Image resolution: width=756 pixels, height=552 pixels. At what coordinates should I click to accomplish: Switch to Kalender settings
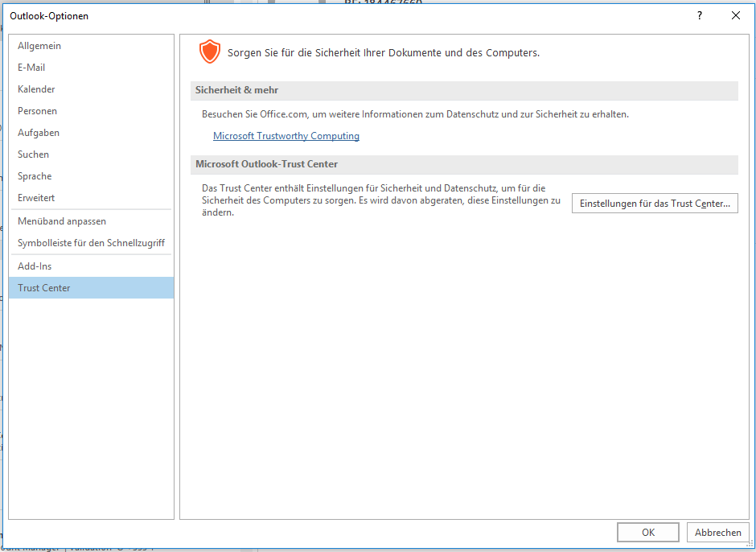[36, 89]
